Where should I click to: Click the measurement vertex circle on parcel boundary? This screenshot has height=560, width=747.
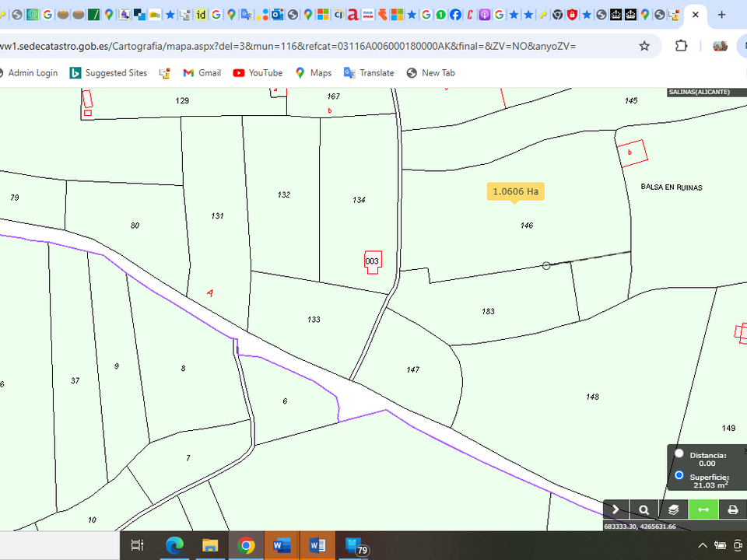[x=546, y=266]
